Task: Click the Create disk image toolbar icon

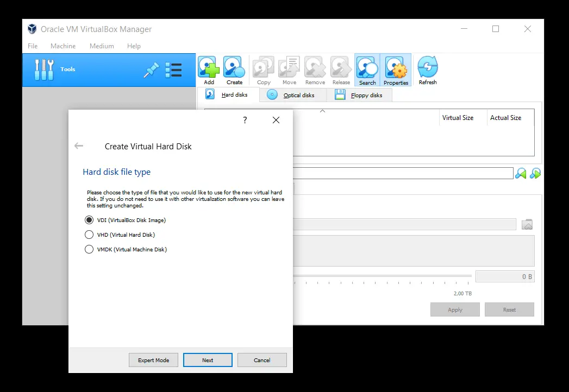Action: (234, 71)
